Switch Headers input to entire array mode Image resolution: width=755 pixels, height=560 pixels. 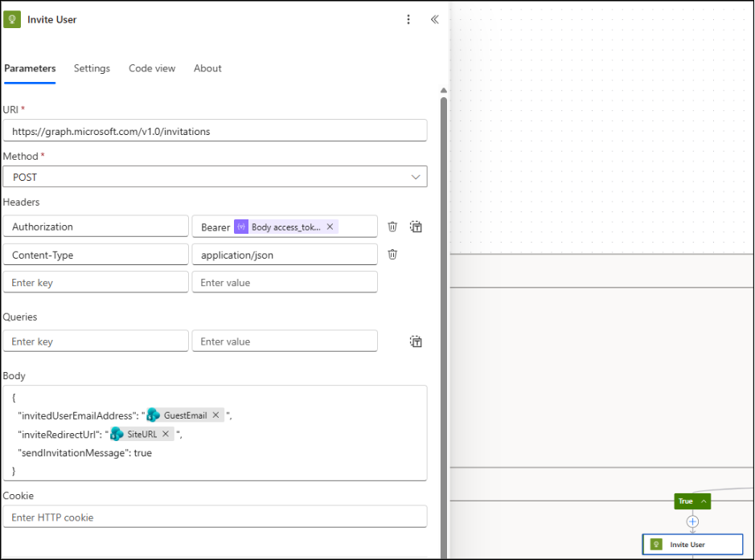[416, 227]
